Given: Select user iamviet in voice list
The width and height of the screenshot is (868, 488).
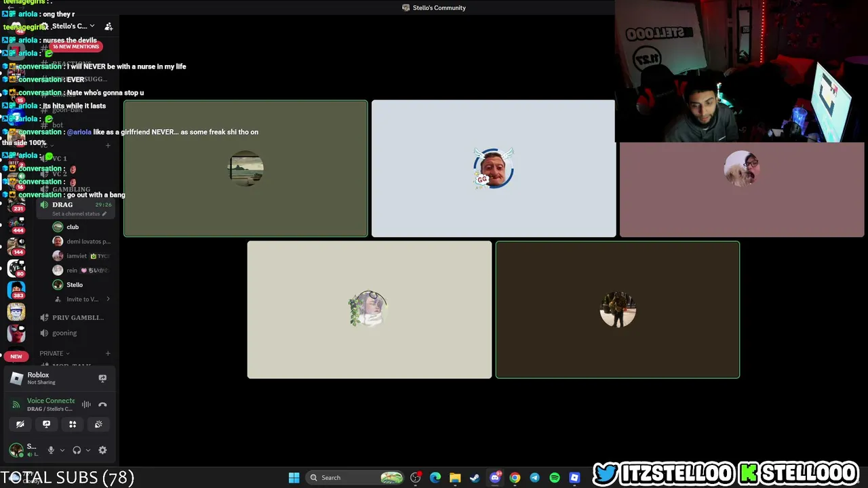Looking at the screenshot, I should coord(81,256).
